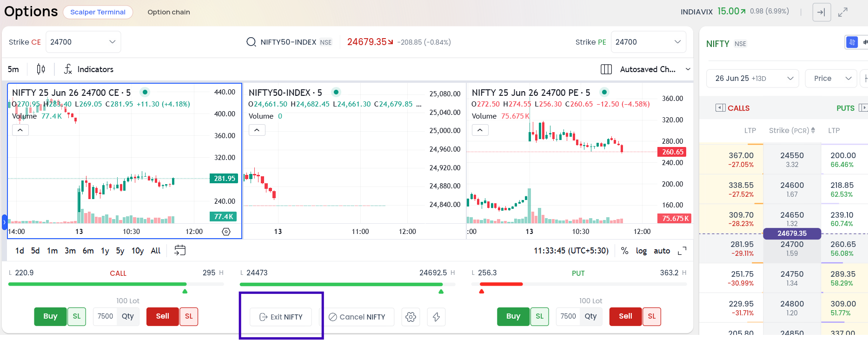The image size is (868, 340).
Task: Click the blue option chain view icon
Action: [852, 42]
